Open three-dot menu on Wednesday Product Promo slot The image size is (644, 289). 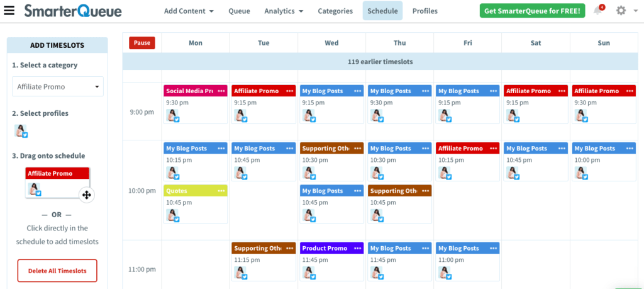tap(358, 248)
